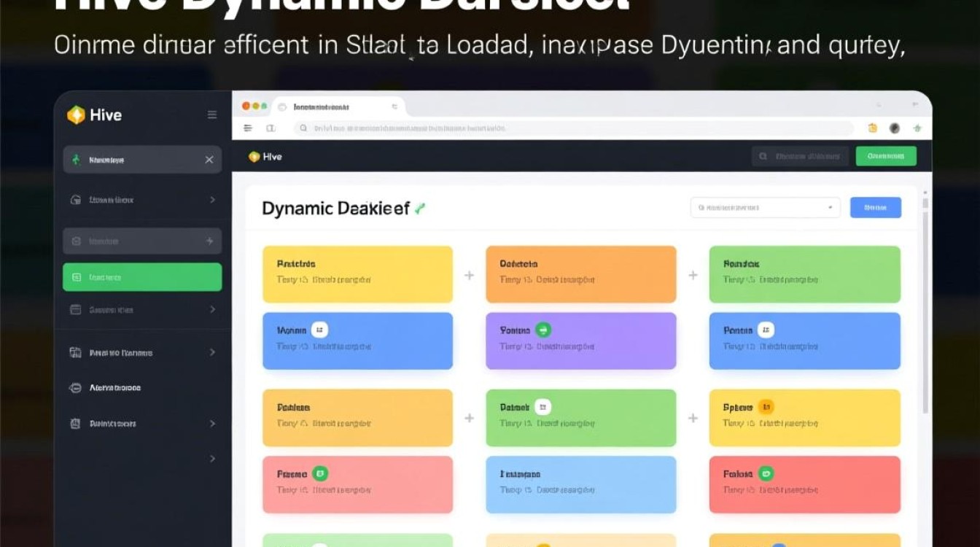The image size is (980, 547).
Task: Expand the eighth sidebar item using its chevron
Action: pos(212,423)
